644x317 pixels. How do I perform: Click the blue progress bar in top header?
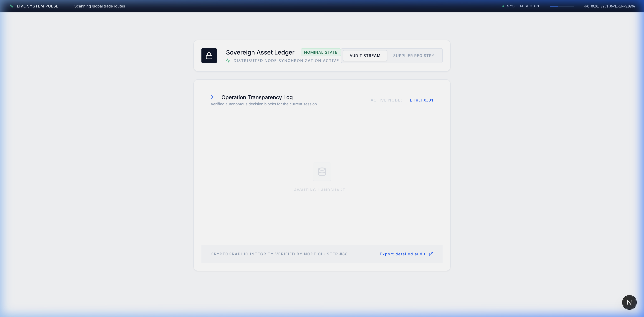coord(562,6)
